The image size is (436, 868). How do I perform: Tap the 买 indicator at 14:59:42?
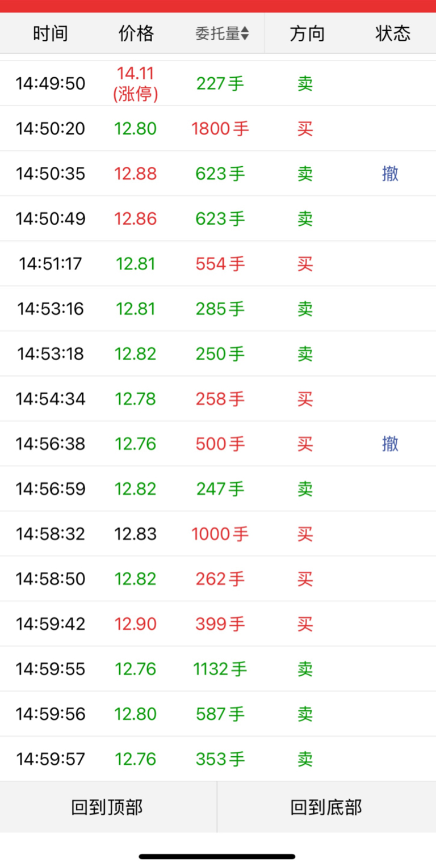(x=305, y=624)
